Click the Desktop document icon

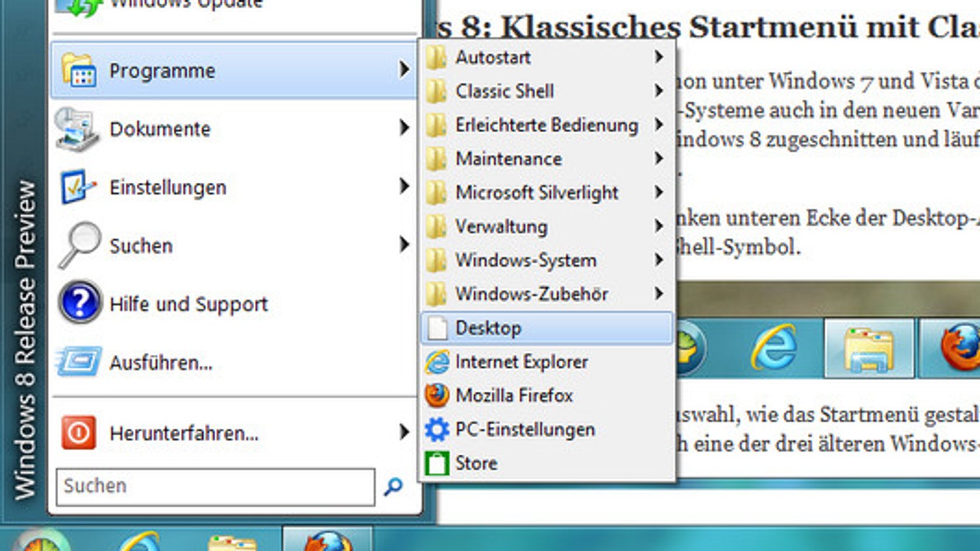437,328
